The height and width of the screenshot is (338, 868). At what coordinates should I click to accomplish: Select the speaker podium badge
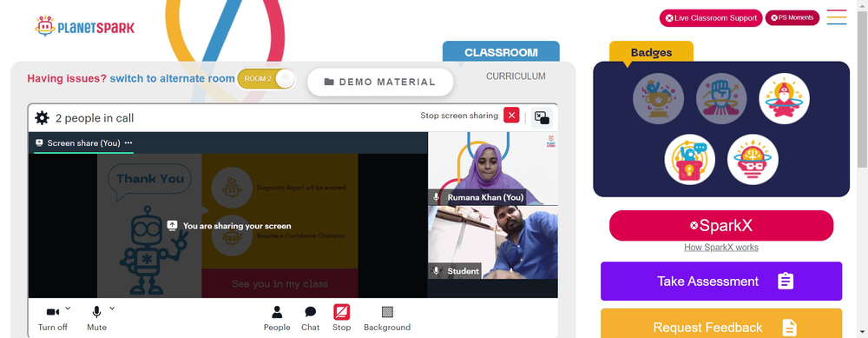(x=690, y=160)
